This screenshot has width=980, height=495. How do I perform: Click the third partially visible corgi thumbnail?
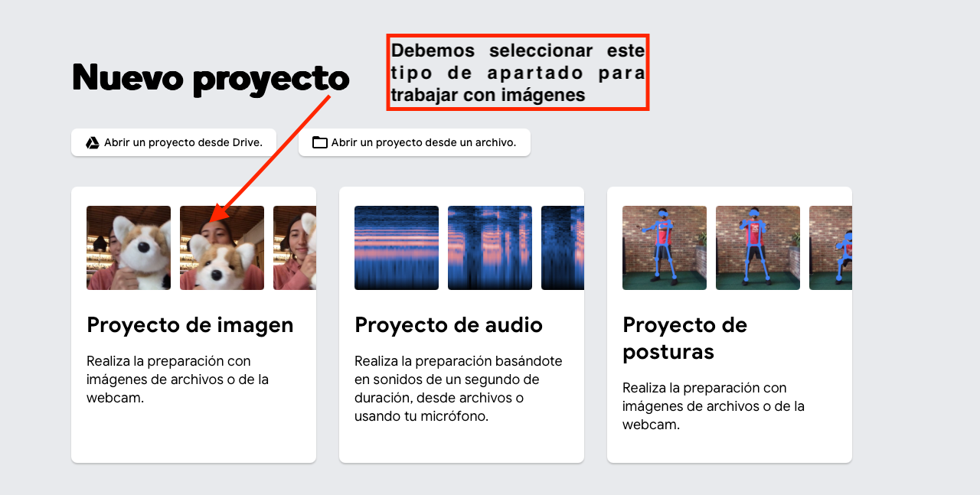point(295,248)
